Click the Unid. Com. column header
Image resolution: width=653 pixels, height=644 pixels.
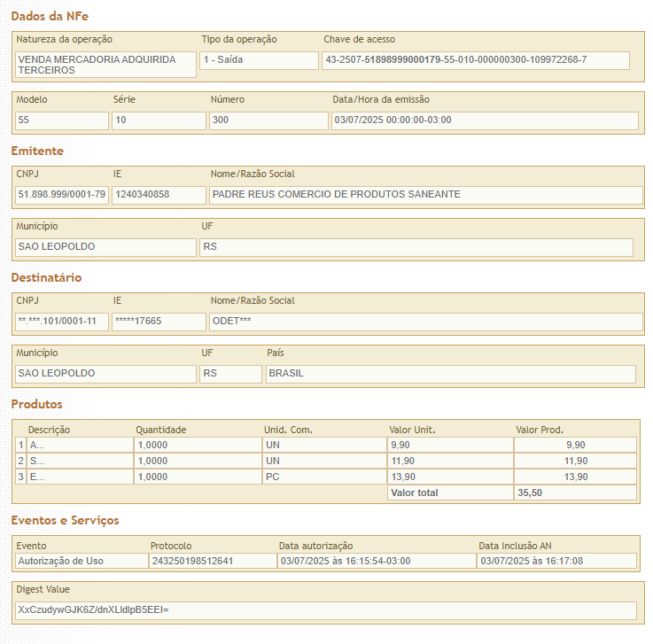(x=288, y=430)
